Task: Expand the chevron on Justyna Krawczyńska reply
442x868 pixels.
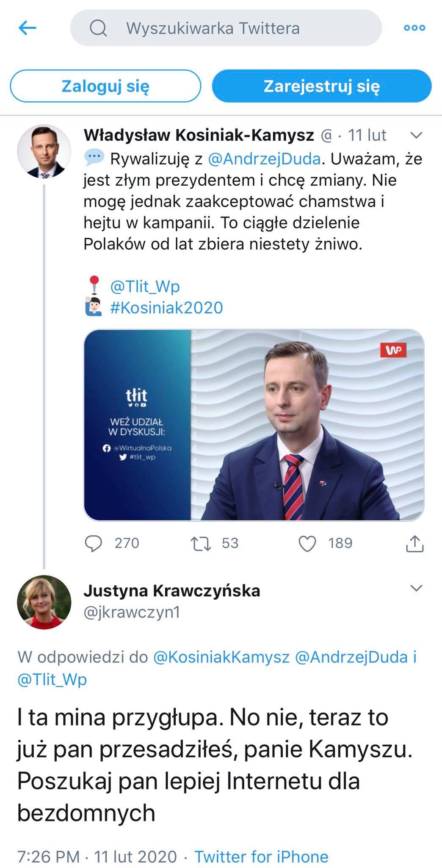Action: 417,588
